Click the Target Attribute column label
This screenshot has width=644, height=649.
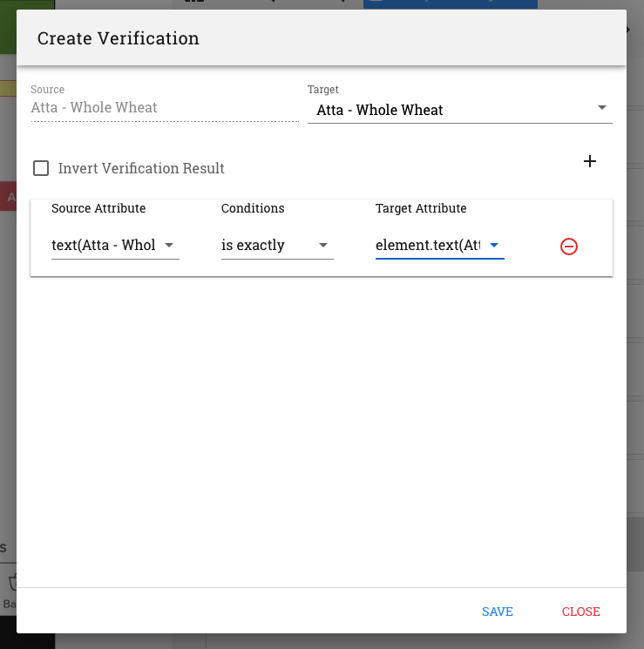pos(421,208)
